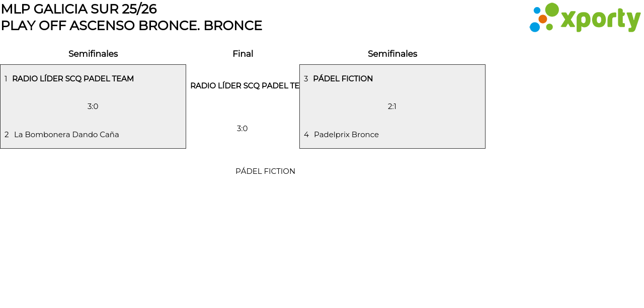The height and width of the screenshot is (308, 644).
Task: Select the Final column heading
Action: point(243,54)
